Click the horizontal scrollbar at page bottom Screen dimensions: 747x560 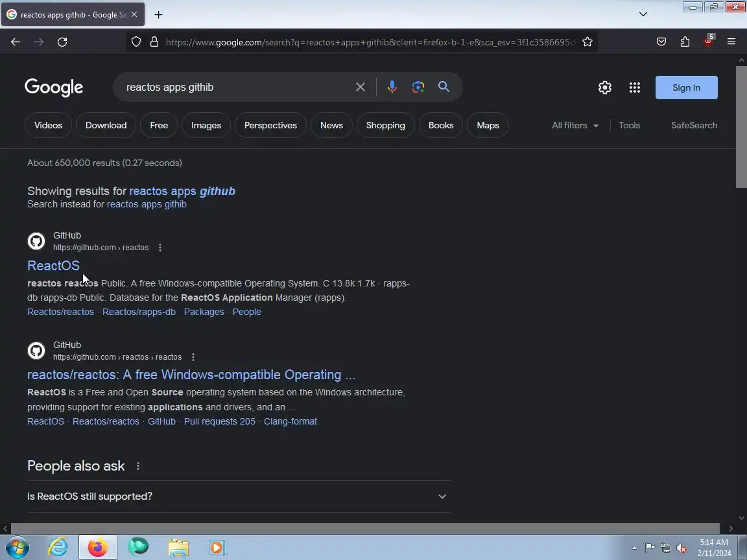[366, 528]
